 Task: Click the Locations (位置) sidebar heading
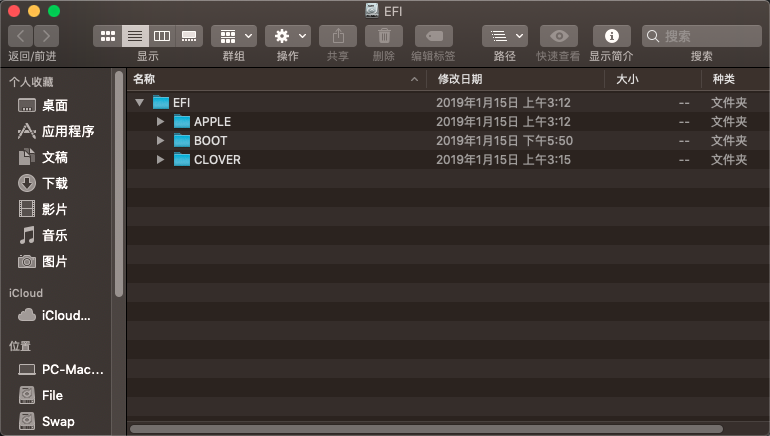[20, 346]
